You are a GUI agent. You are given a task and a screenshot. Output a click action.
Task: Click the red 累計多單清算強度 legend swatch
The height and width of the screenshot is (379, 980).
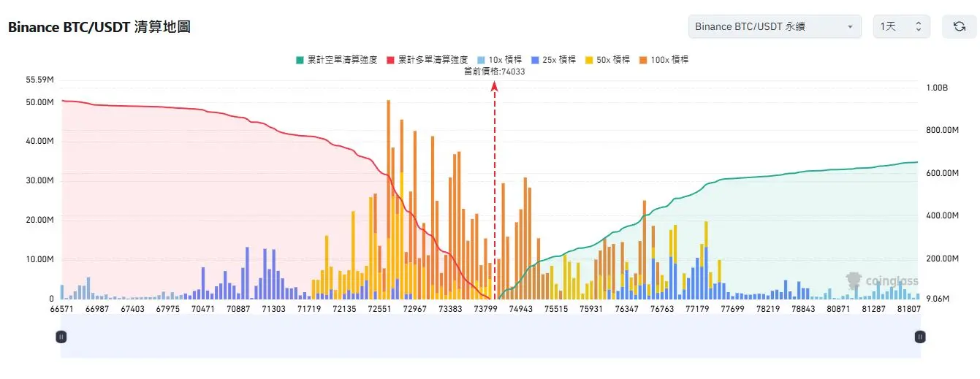pos(390,60)
